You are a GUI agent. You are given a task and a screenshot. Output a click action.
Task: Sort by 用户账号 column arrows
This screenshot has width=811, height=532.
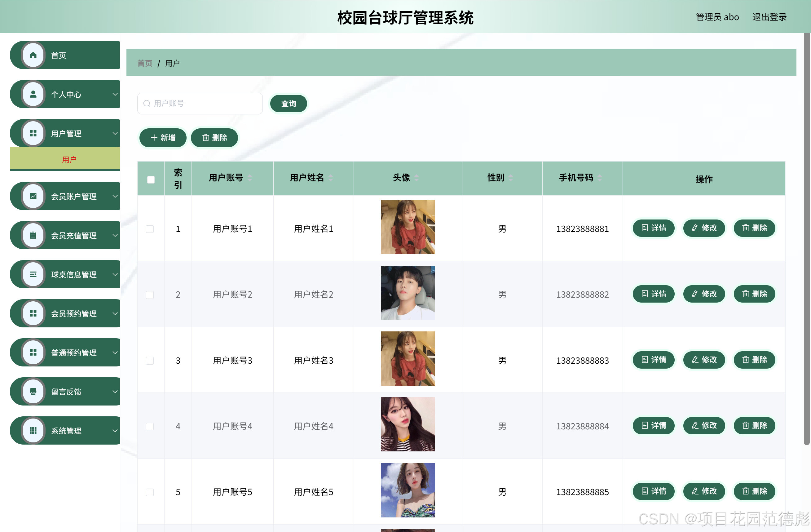[250, 178]
